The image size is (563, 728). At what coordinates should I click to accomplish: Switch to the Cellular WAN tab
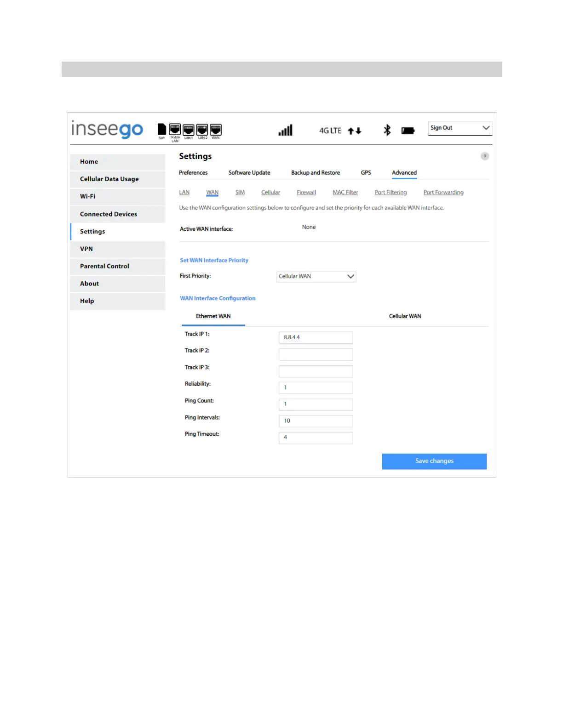click(405, 316)
